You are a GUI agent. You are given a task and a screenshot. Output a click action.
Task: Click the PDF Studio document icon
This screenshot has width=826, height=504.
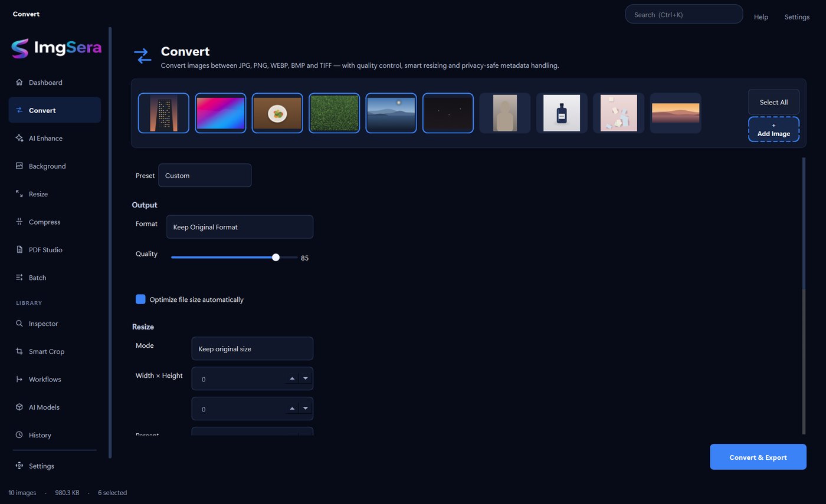coord(19,250)
